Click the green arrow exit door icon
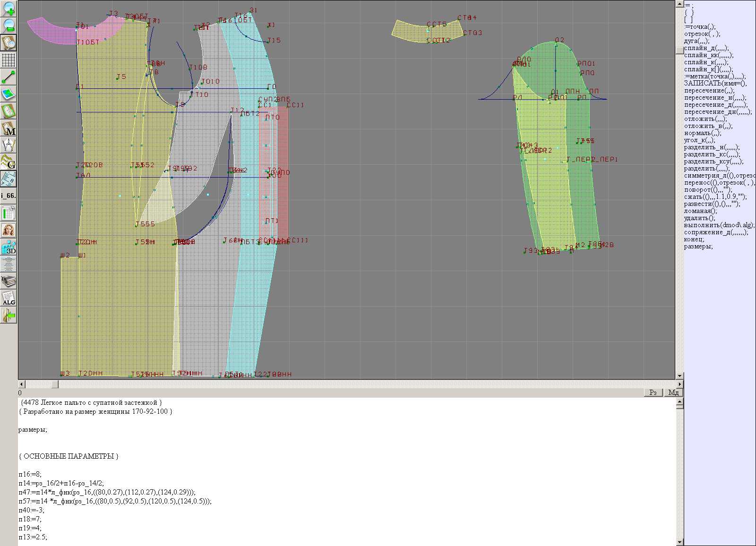The width and height of the screenshot is (756, 546). pos(9,316)
